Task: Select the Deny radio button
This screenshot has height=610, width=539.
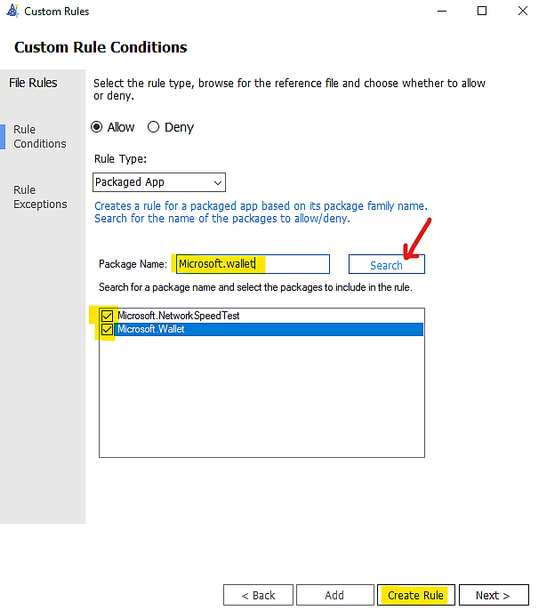Action: (x=153, y=127)
